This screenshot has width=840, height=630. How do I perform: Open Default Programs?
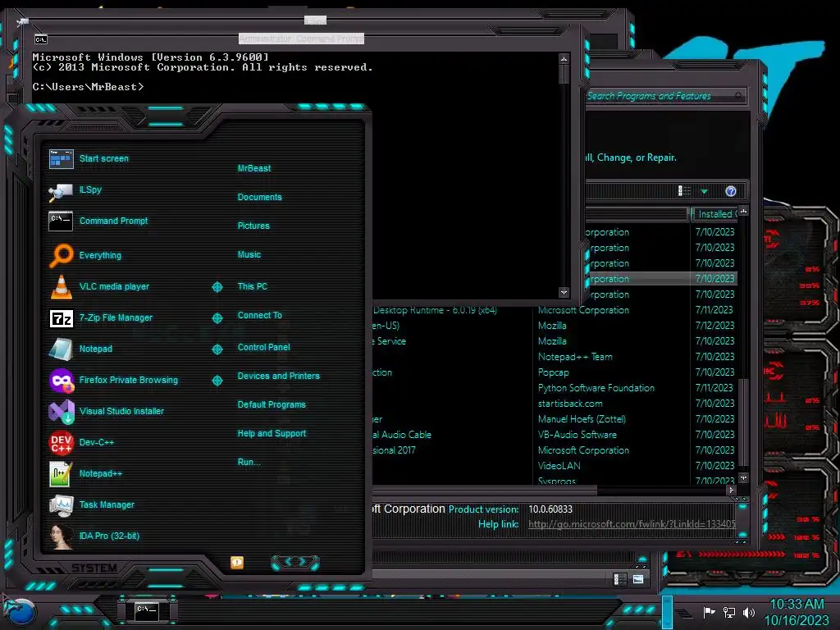click(272, 404)
